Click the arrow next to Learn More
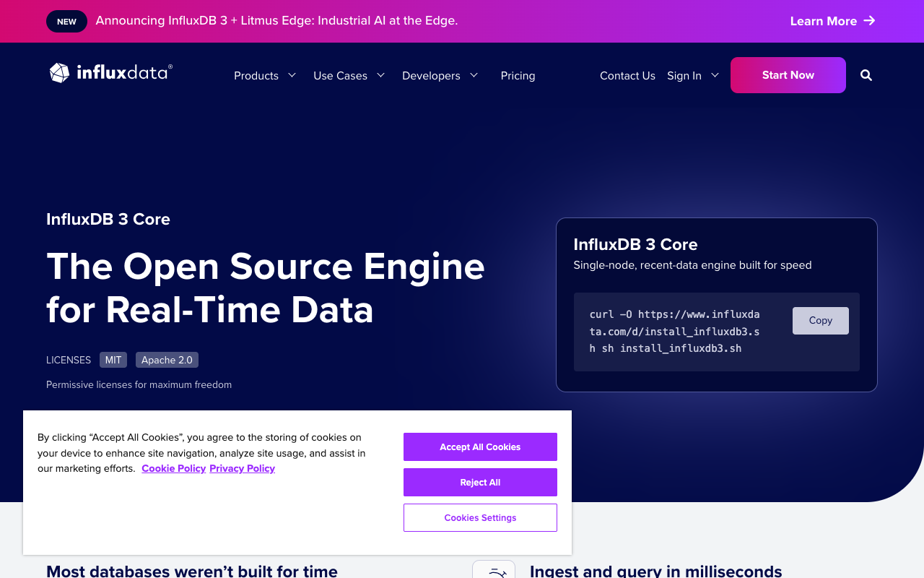The height and width of the screenshot is (578, 924). [869, 21]
